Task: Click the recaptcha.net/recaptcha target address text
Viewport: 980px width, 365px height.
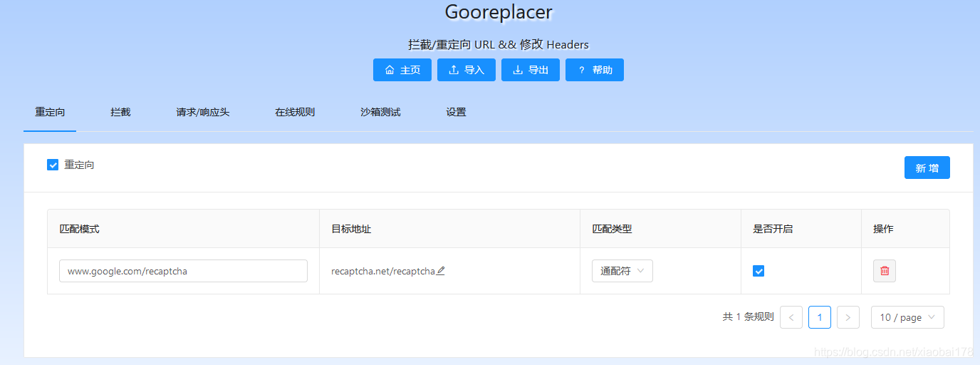Action: [382, 271]
